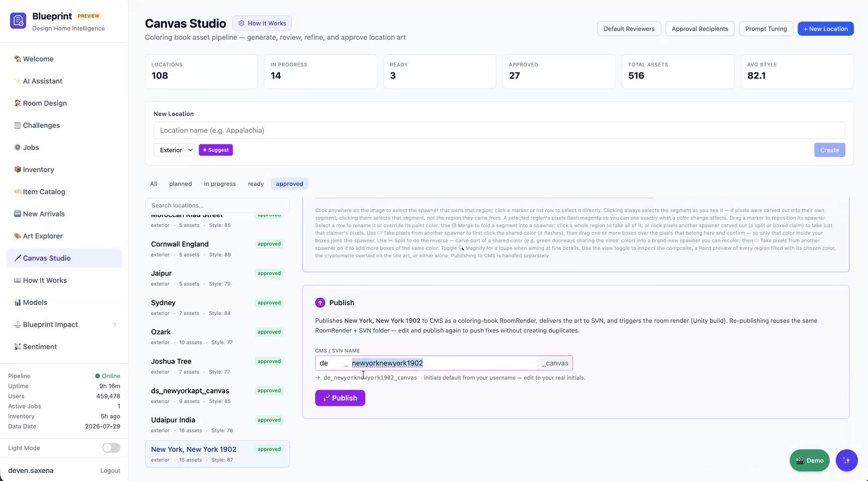Image resolution: width=868 pixels, height=481 pixels.
Task: Click the Room Design house icon
Action: [x=18, y=103]
